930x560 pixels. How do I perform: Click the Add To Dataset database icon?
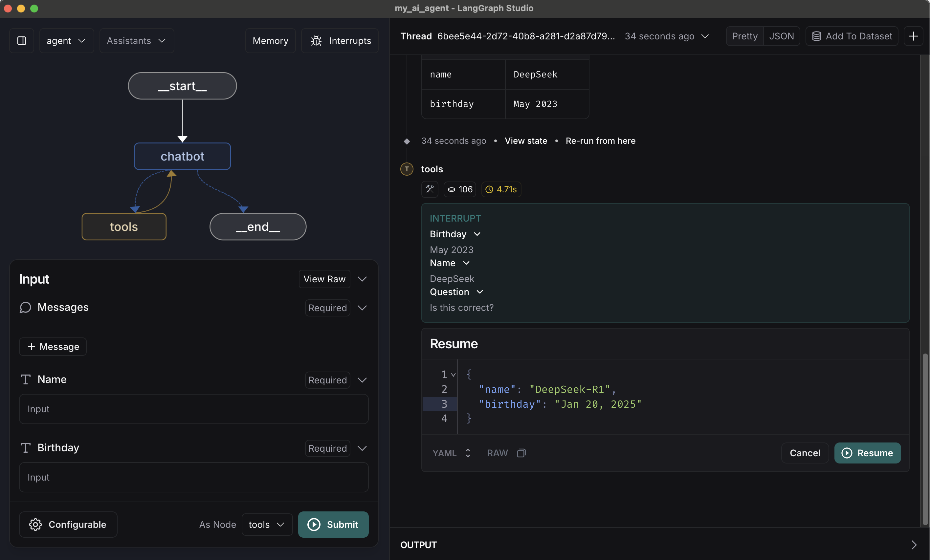click(816, 36)
